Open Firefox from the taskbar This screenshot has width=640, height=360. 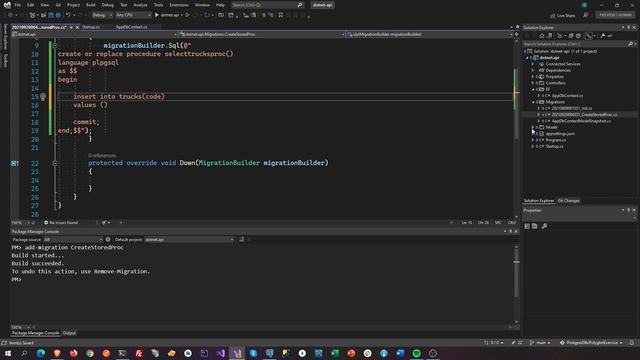pyautogui.click(x=73, y=353)
